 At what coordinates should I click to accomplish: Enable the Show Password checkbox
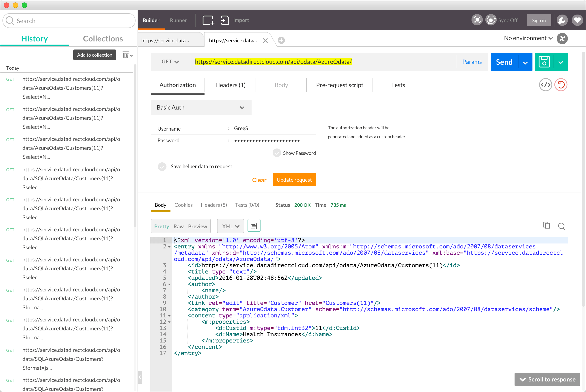point(277,153)
